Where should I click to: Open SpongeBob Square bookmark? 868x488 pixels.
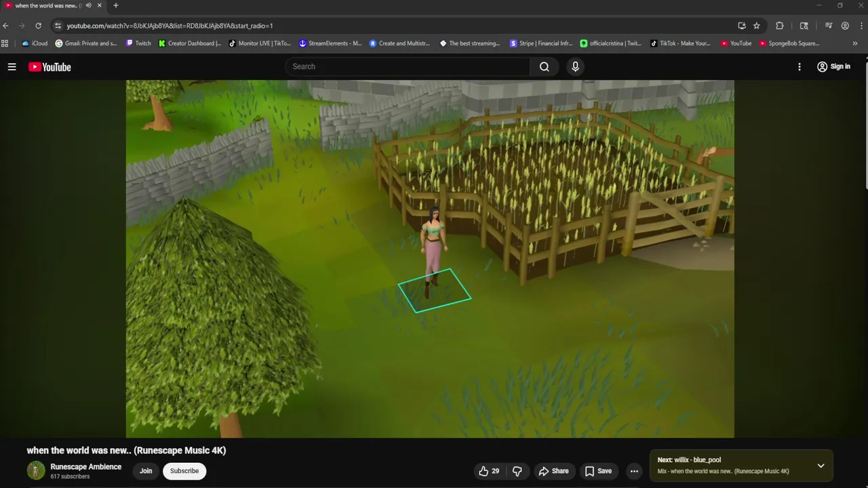pyautogui.click(x=789, y=43)
